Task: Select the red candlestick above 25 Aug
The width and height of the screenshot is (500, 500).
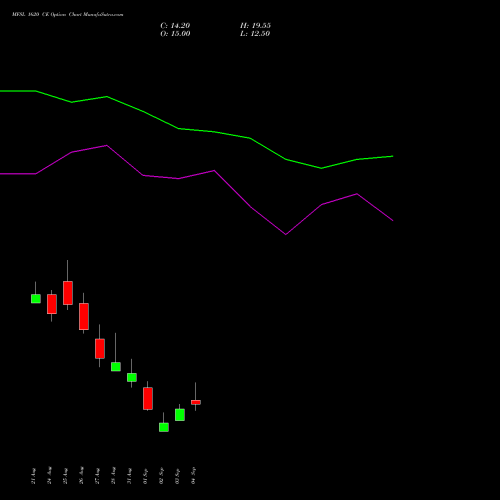Action: [68, 293]
